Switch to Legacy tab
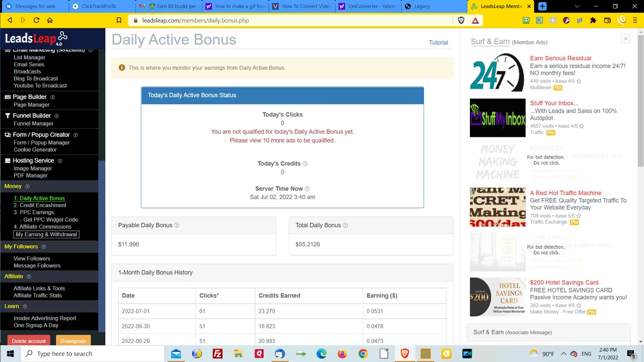Screen dimensions: 644x362 coord(434,6)
